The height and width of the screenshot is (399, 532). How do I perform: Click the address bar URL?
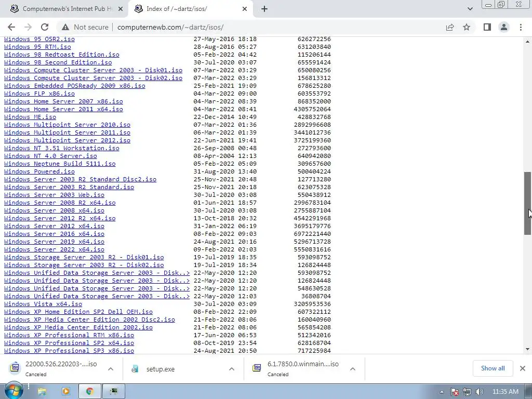coord(170,27)
